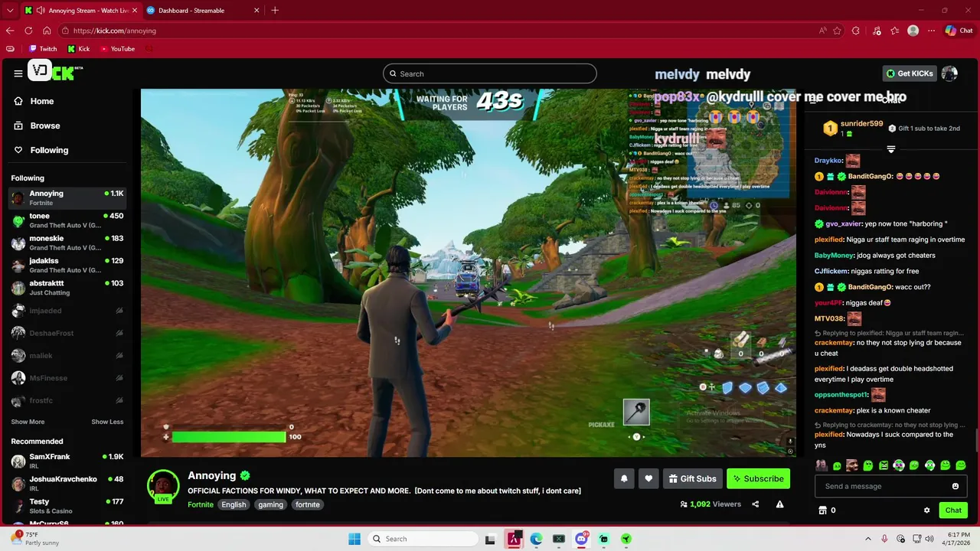Click the share icon next to viewers
This screenshot has width=980, height=551.
coord(756,504)
